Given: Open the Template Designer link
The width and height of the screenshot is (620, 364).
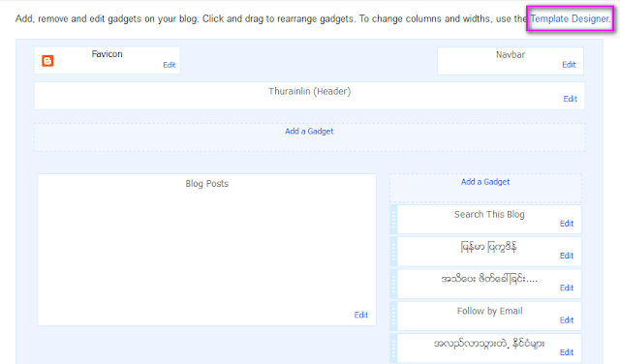Looking at the screenshot, I should tap(570, 18).
